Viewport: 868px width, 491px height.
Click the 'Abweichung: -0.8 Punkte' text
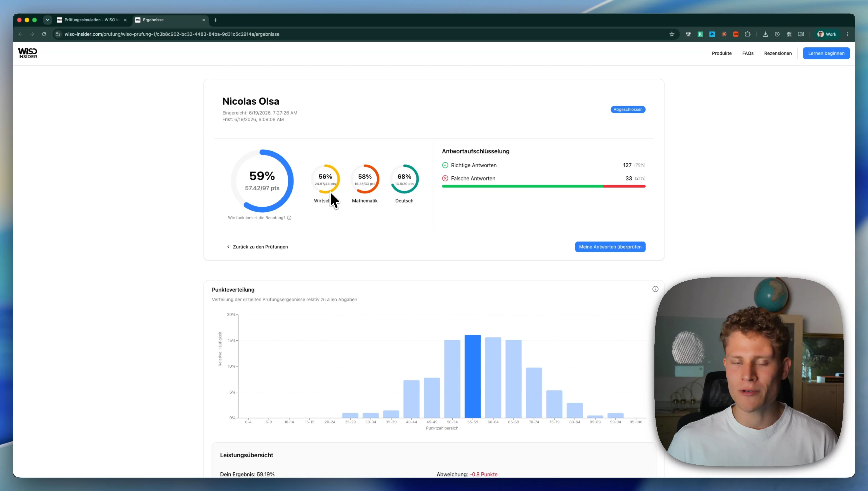click(x=467, y=474)
